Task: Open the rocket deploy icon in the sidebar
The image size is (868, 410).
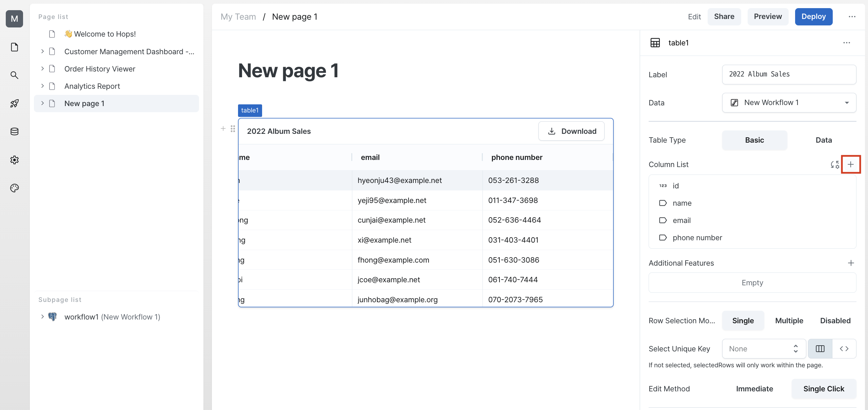Action: tap(14, 103)
